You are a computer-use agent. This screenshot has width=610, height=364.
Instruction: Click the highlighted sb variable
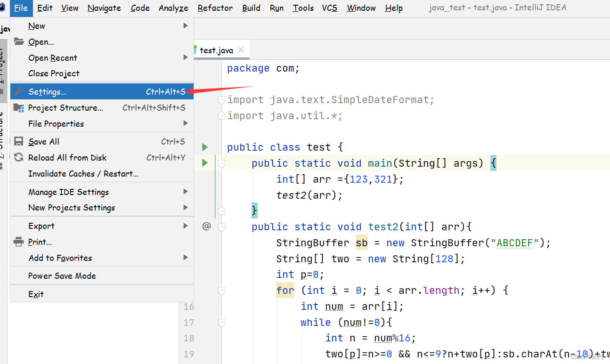pyautogui.click(x=362, y=243)
